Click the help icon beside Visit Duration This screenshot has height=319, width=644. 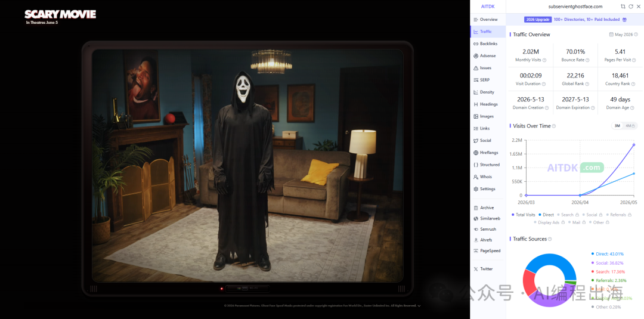coord(544,83)
